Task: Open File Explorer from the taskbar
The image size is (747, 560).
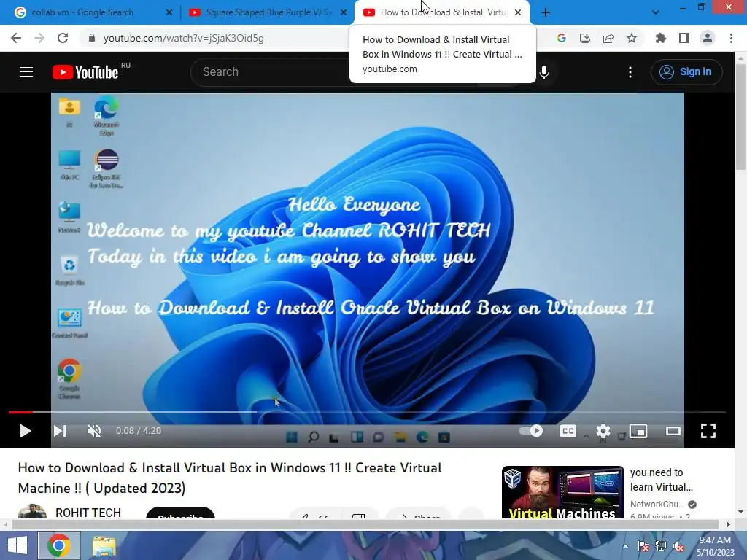Action: pos(104,545)
